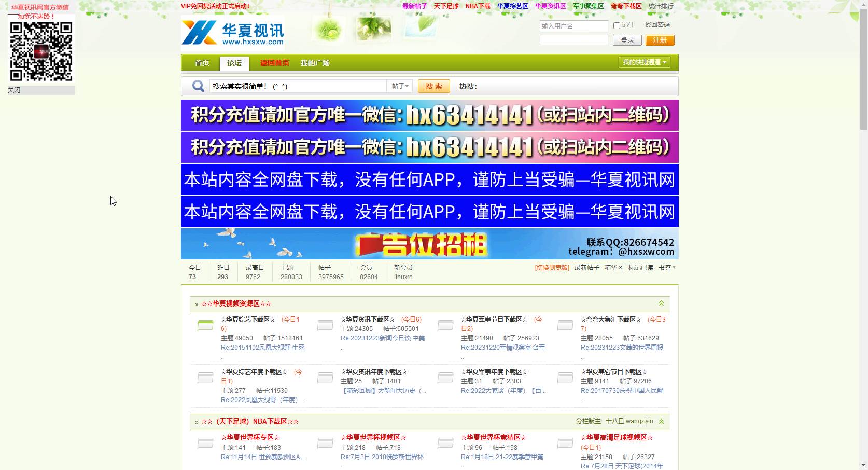This screenshot has height=470, width=868.
Task: Close the QR code panel via 关闭
Action: tap(14, 90)
